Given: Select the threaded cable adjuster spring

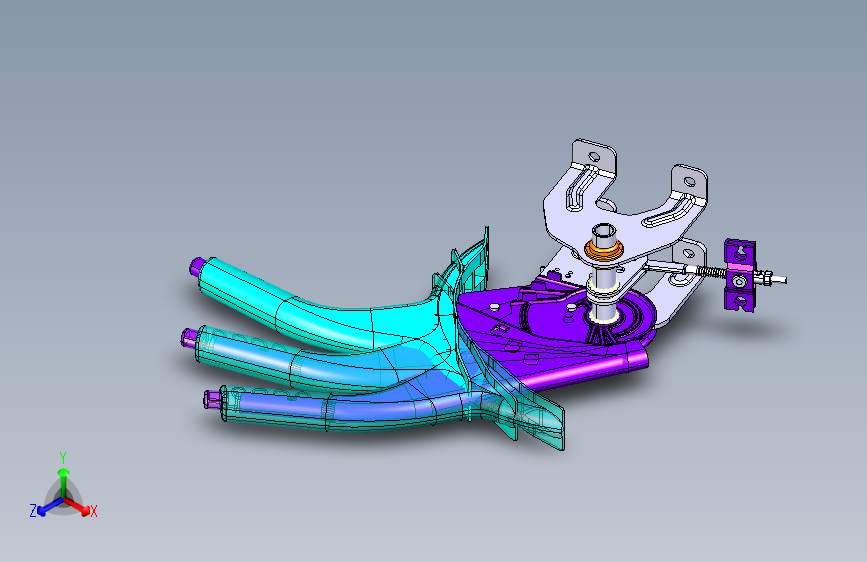Looking at the screenshot, I should 711,271.
